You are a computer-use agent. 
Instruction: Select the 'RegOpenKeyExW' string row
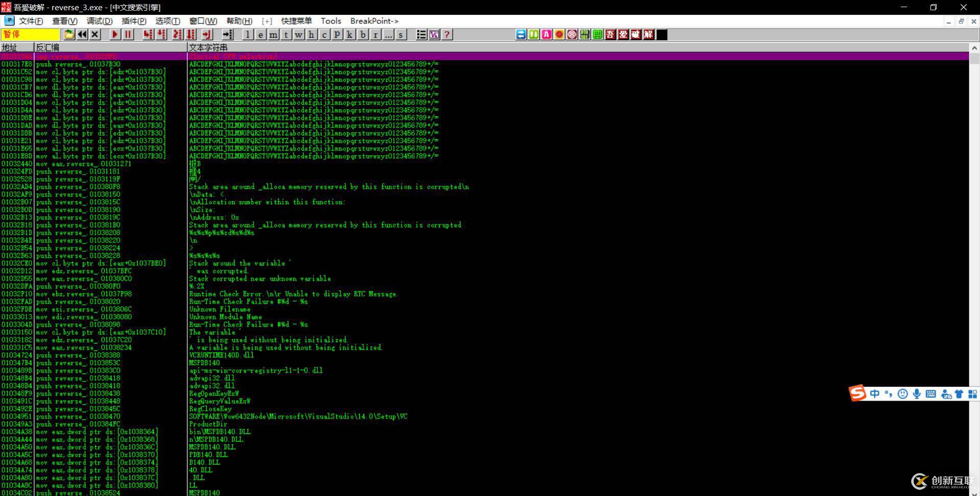click(484, 393)
